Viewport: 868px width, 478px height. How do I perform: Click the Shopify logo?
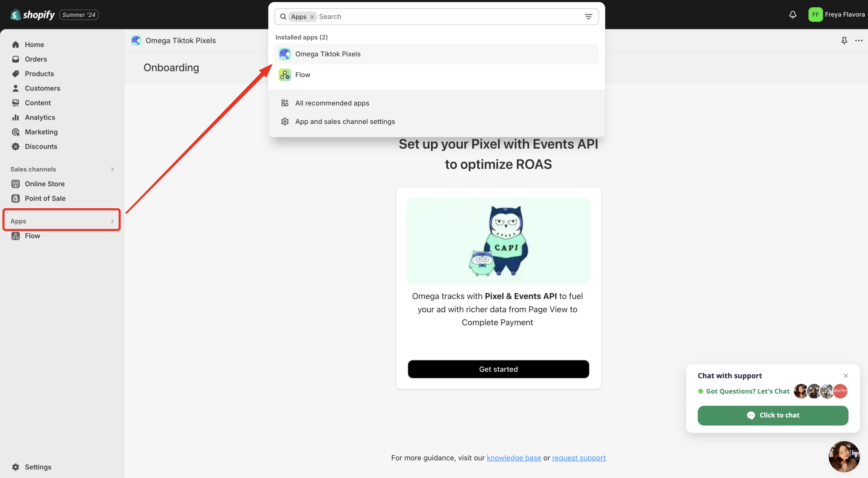(33, 15)
